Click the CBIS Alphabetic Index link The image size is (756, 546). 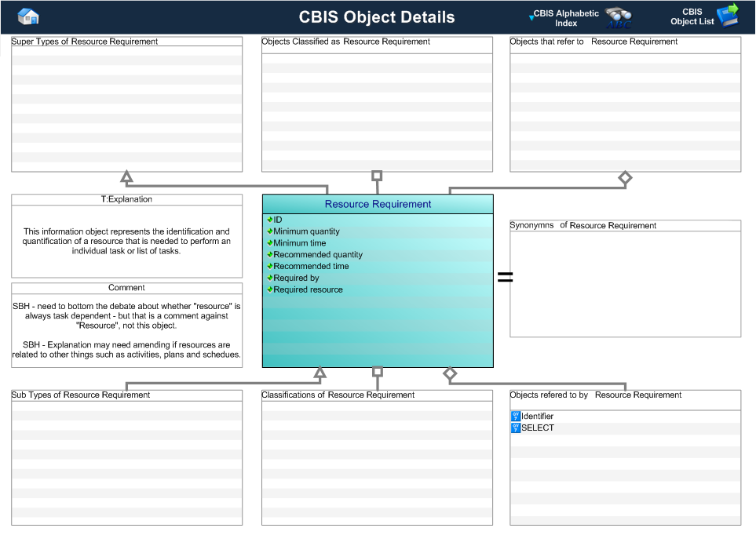click(566, 18)
